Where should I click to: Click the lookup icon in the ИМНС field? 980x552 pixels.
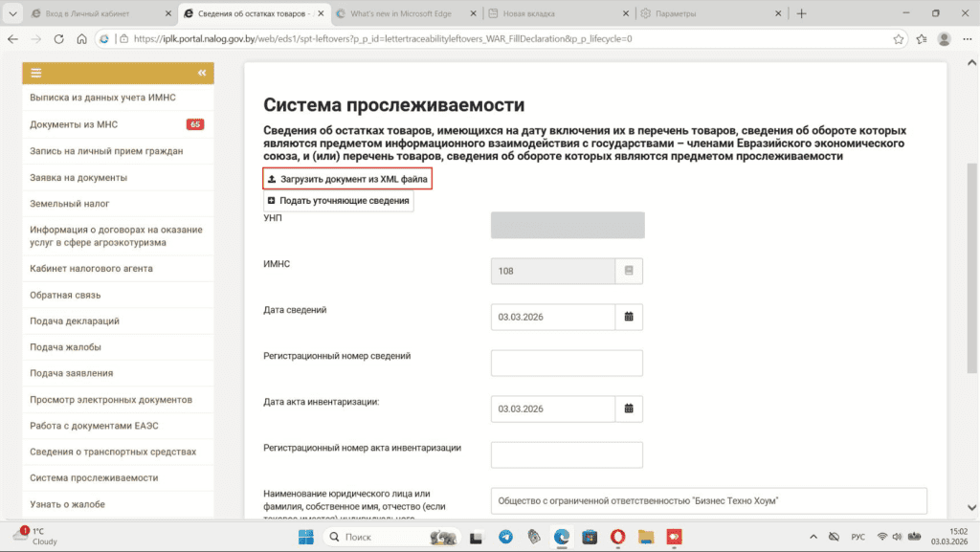630,271
